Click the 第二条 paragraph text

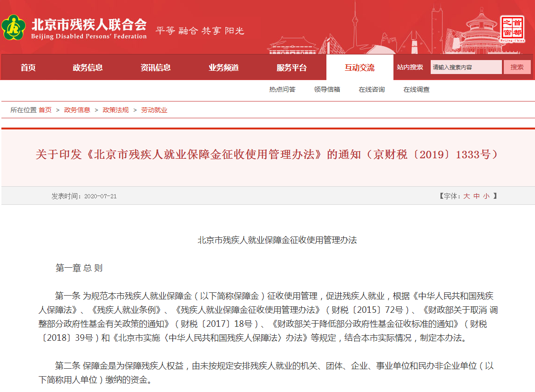click(266, 372)
